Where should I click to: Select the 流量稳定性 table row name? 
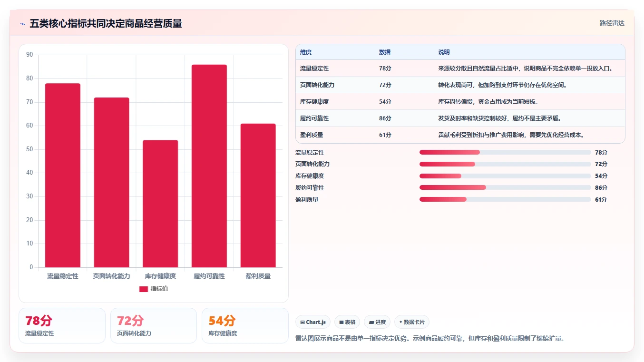click(x=314, y=68)
